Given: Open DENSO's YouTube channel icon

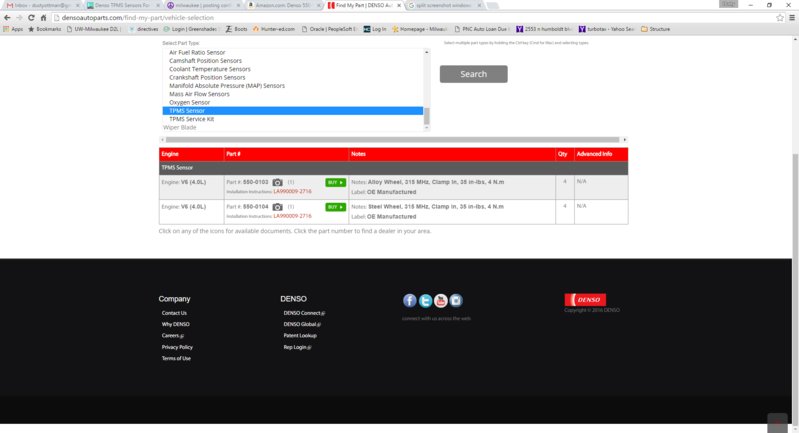Looking at the screenshot, I should 441,301.
